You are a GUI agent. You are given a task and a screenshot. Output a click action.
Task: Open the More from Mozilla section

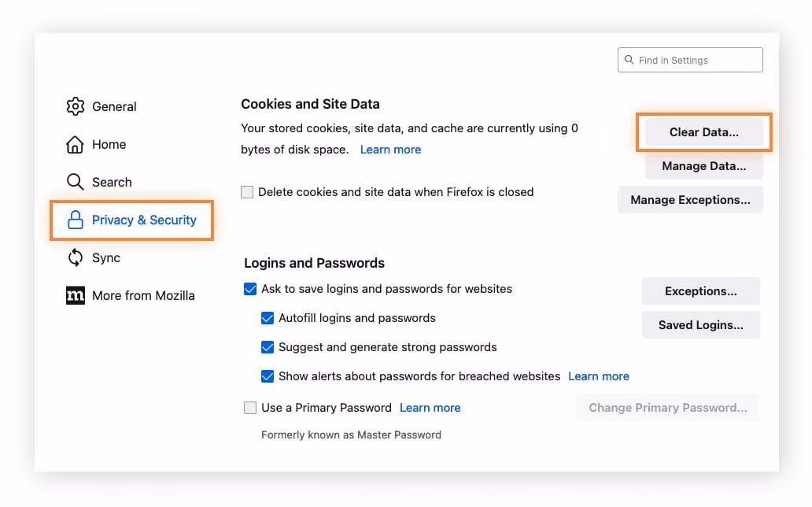click(x=142, y=295)
